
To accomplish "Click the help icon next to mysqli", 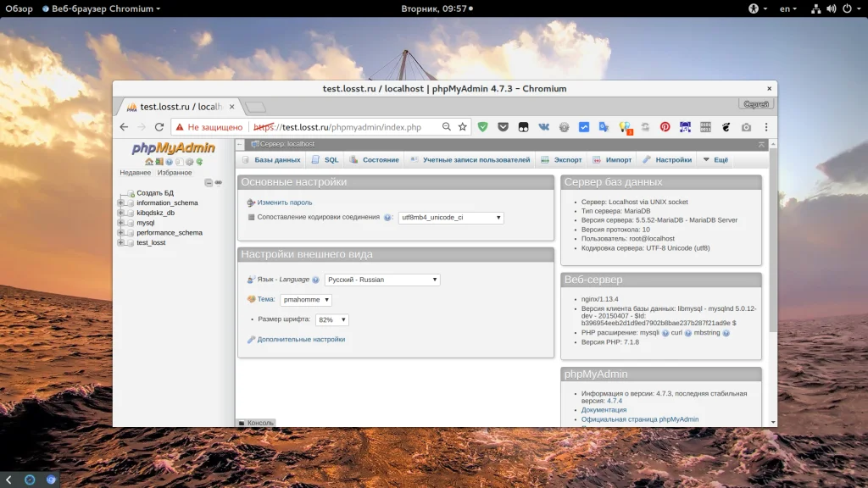I will click(665, 333).
